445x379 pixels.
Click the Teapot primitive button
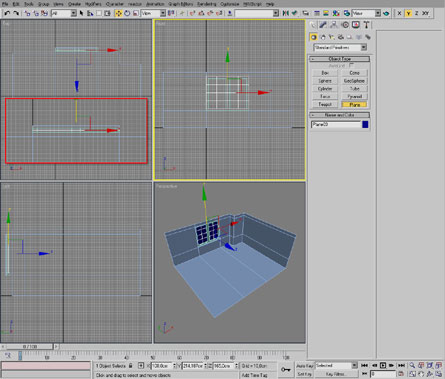pyautogui.click(x=325, y=104)
